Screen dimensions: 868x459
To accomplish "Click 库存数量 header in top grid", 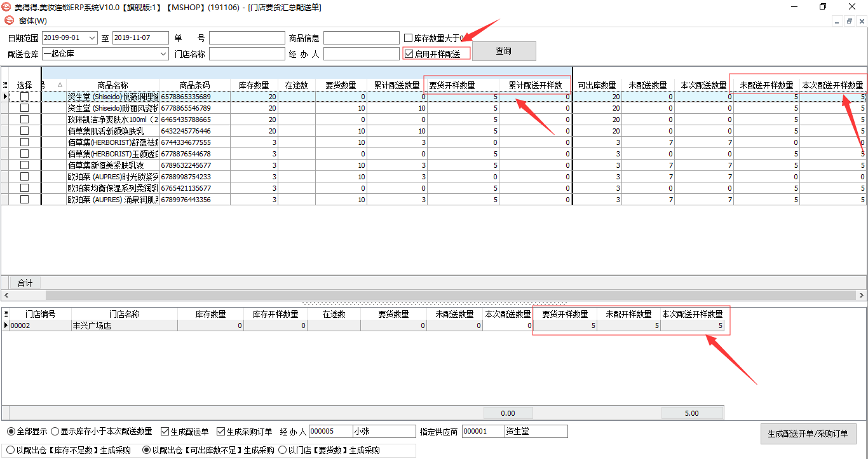I will coord(254,85).
